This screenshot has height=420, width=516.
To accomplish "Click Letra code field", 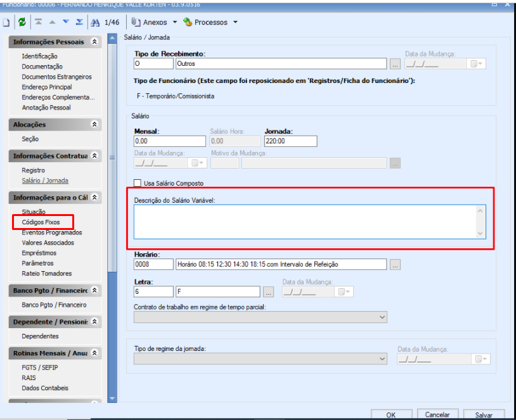I will pyautogui.click(x=153, y=292).
